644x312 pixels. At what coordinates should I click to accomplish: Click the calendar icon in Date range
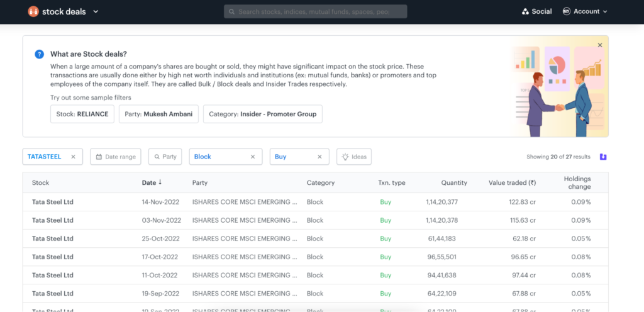click(x=99, y=157)
